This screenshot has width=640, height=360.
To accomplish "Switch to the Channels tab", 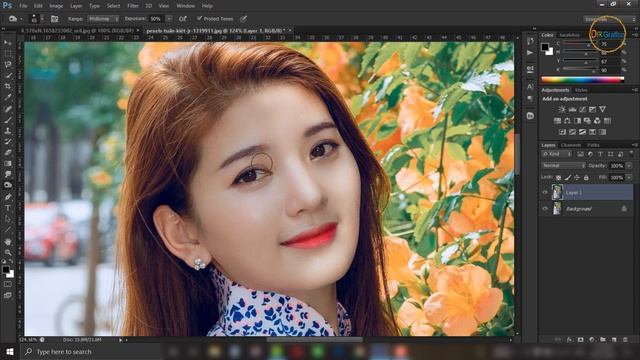I will pyautogui.click(x=571, y=145).
